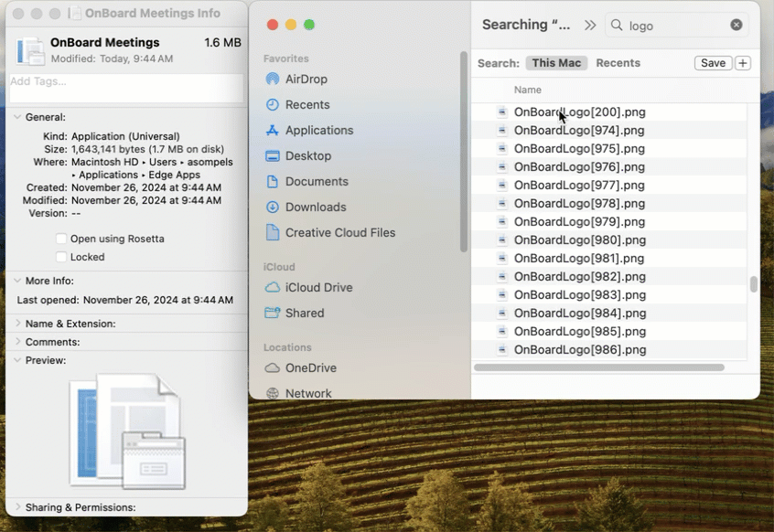Expand the Comments section
774x532 pixels.
(17, 342)
